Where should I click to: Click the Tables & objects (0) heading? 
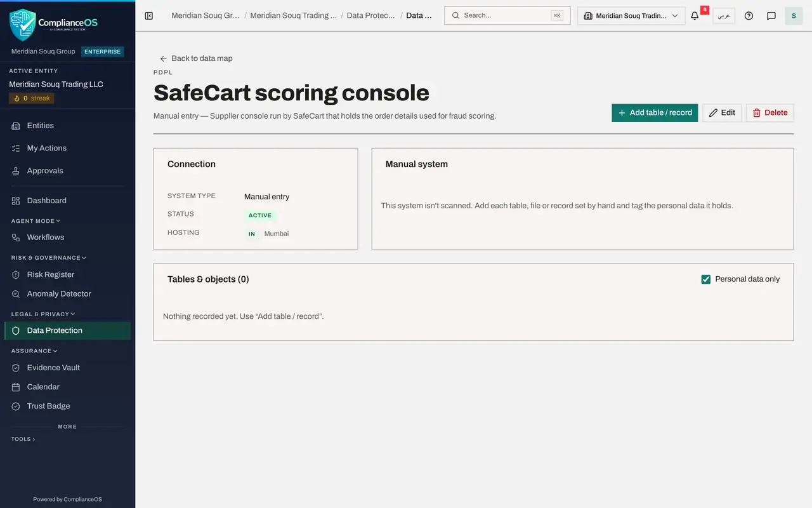(208, 279)
